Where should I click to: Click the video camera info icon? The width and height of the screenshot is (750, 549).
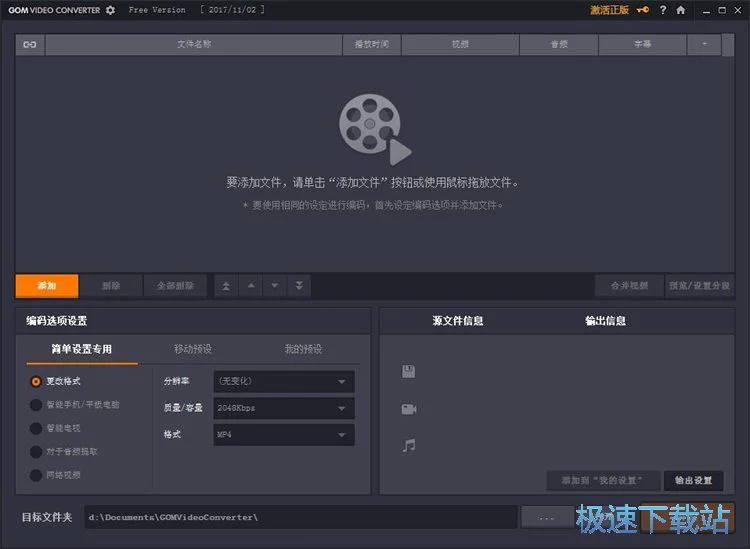[x=409, y=409]
